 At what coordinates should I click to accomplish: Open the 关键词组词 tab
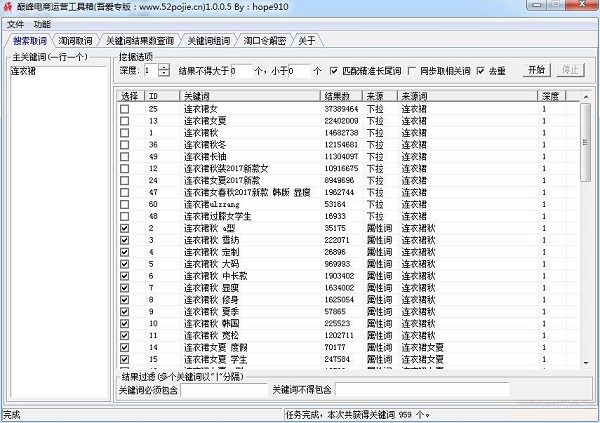[x=209, y=41]
